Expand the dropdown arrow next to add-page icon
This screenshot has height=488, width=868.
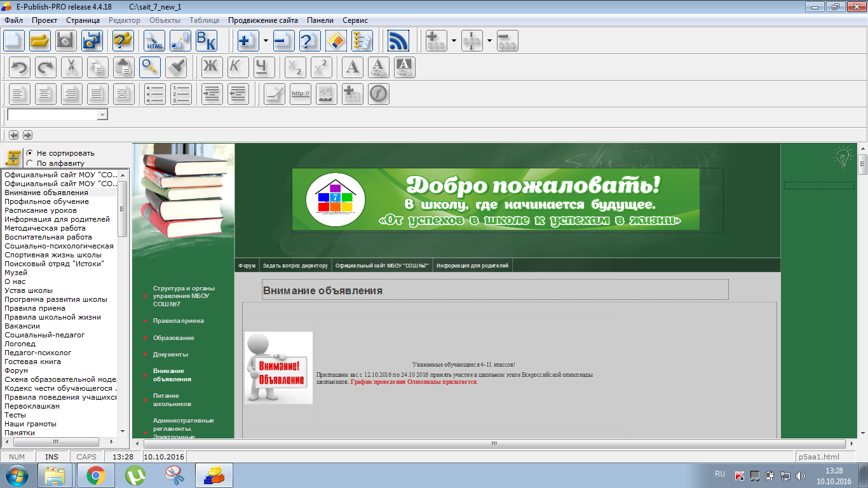pyautogui.click(x=265, y=41)
